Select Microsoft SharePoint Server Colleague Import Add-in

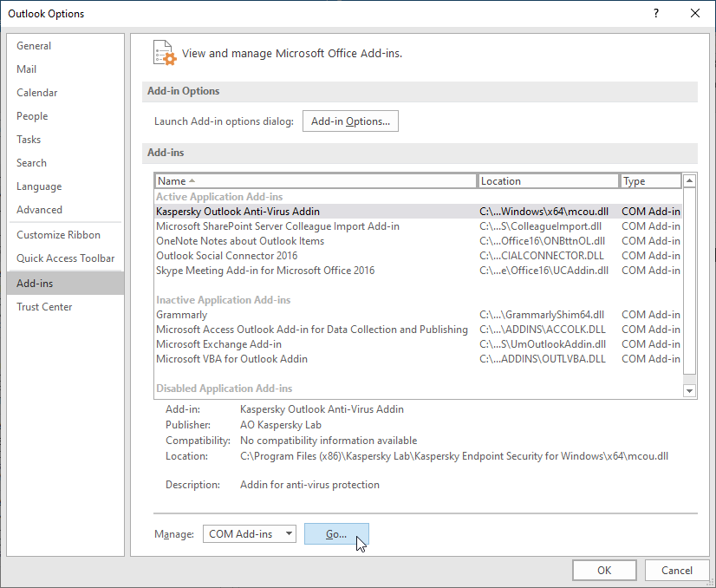pos(418,226)
